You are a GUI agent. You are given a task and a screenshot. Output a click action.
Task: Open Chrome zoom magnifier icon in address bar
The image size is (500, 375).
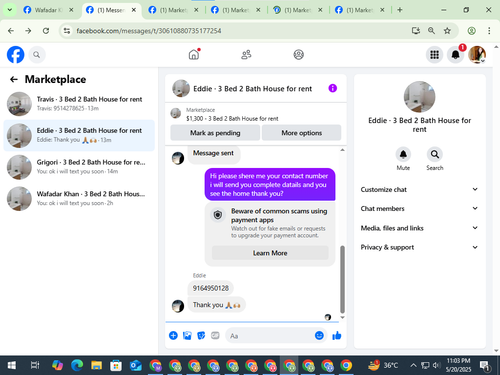(431, 31)
